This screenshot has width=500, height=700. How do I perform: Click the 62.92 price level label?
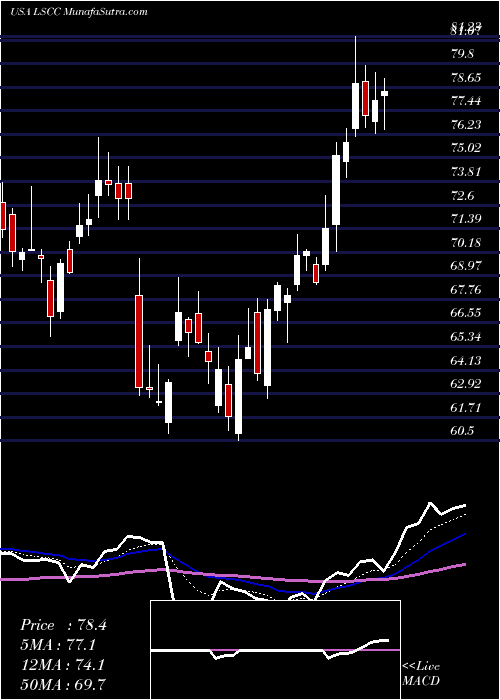tap(467, 384)
